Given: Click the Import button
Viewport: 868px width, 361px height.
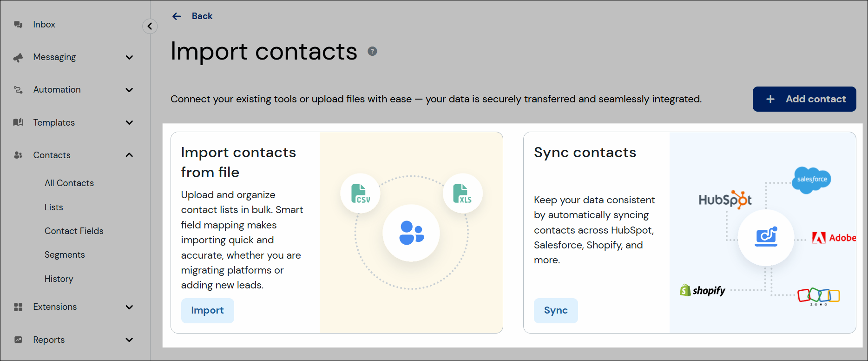Looking at the screenshot, I should [207, 310].
